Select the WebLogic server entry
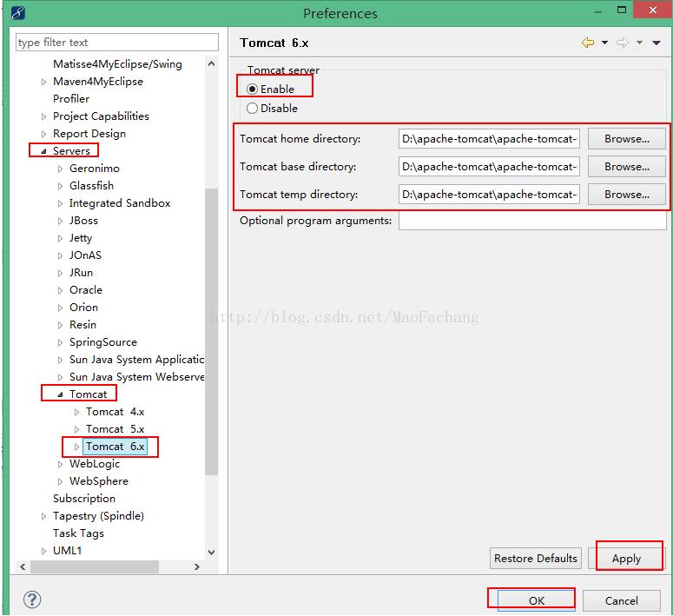Viewport: 673px width, 616px height. pyautogui.click(x=95, y=464)
